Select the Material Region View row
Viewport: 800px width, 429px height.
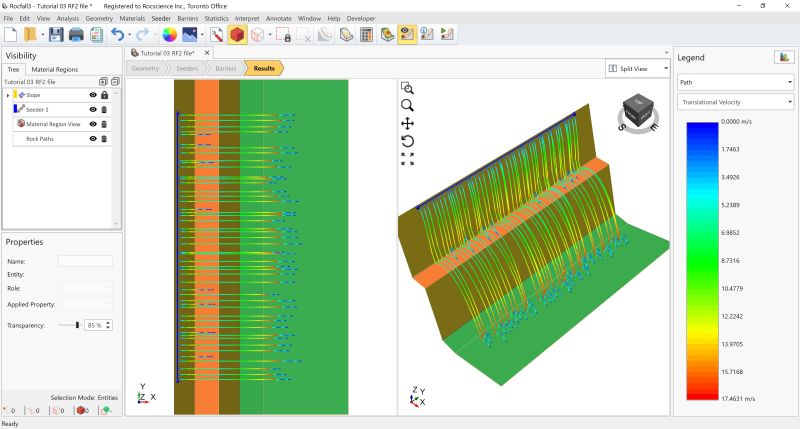click(61, 124)
